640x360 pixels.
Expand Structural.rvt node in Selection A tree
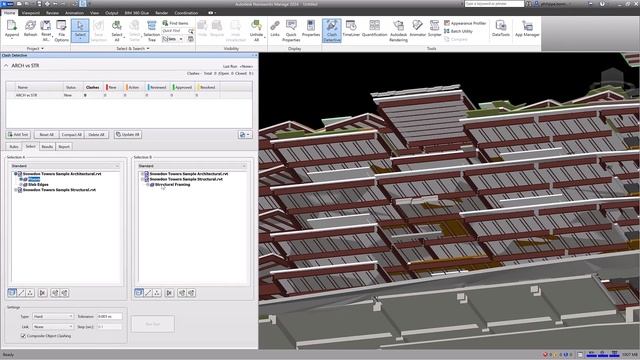click(16, 190)
